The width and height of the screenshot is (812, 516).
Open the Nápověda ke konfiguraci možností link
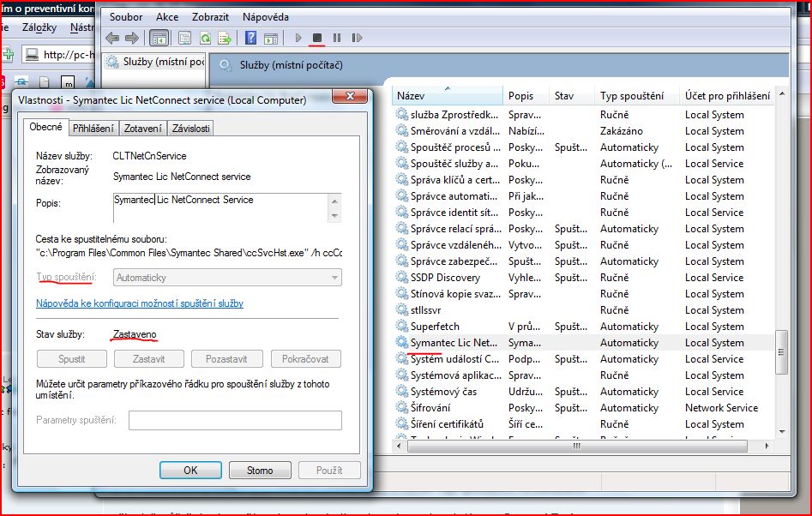[x=139, y=303]
